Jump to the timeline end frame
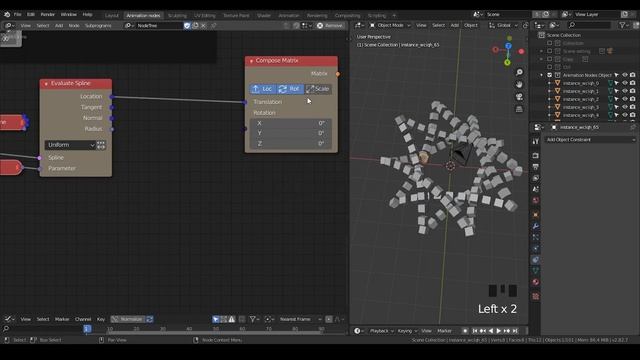 [515, 331]
